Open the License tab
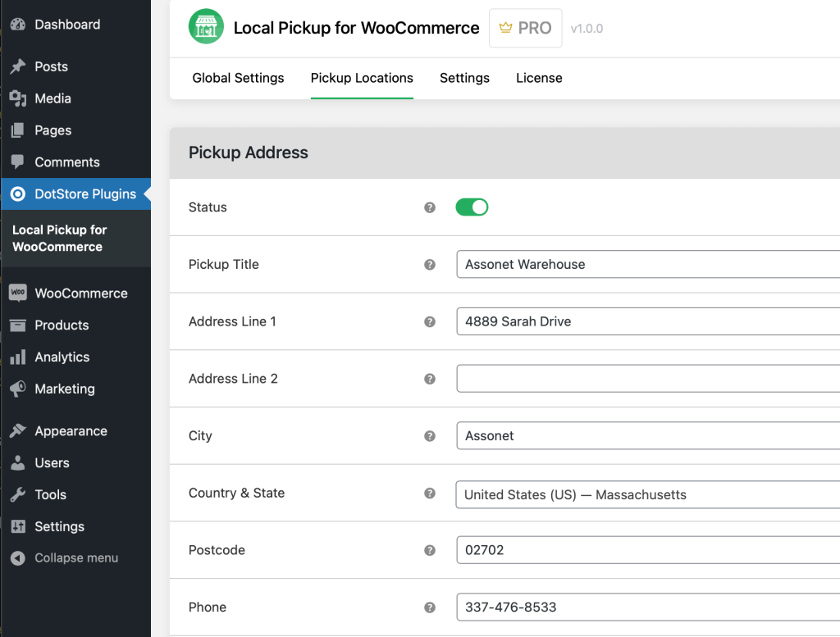Viewport: 840px width, 637px height. 539,78
